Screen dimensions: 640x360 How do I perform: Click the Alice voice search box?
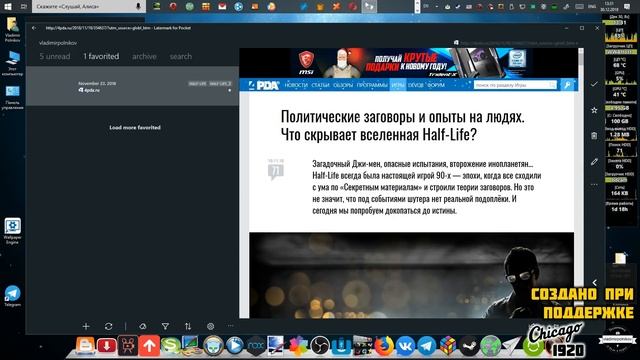point(89,7)
